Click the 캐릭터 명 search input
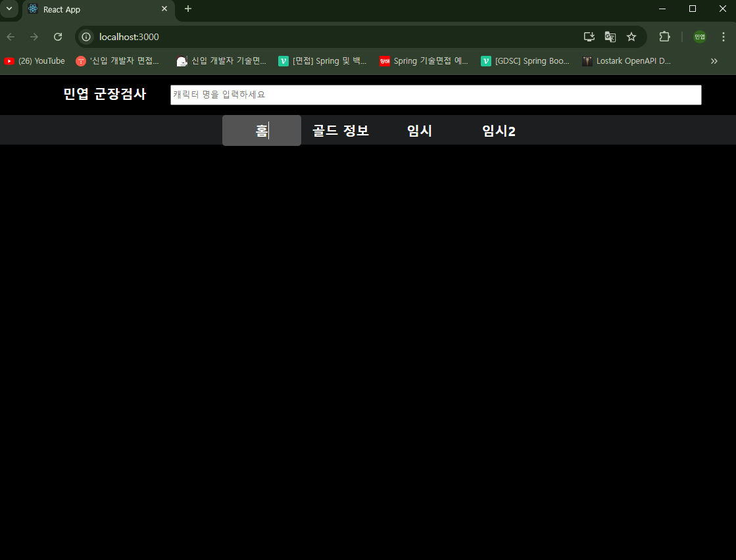The height and width of the screenshot is (560, 736). point(435,95)
